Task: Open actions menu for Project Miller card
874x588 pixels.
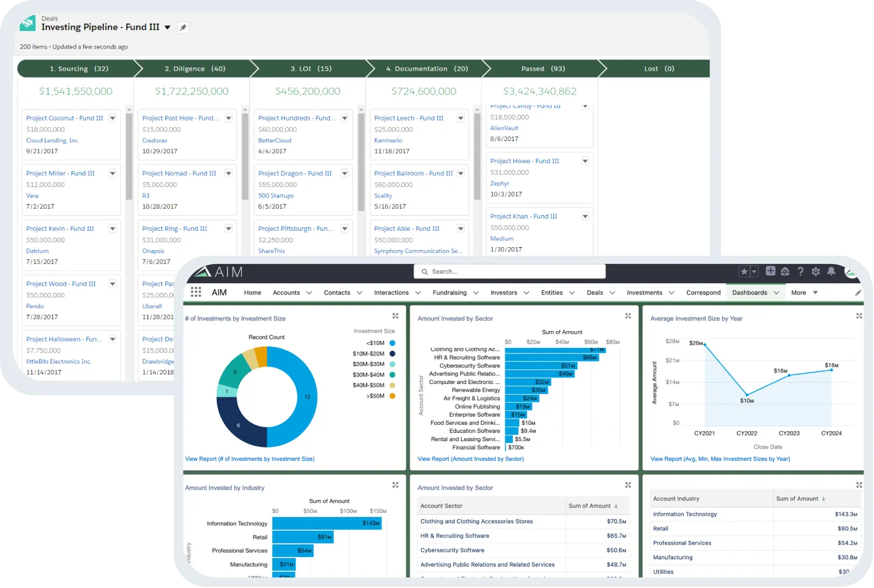Action: click(x=112, y=174)
